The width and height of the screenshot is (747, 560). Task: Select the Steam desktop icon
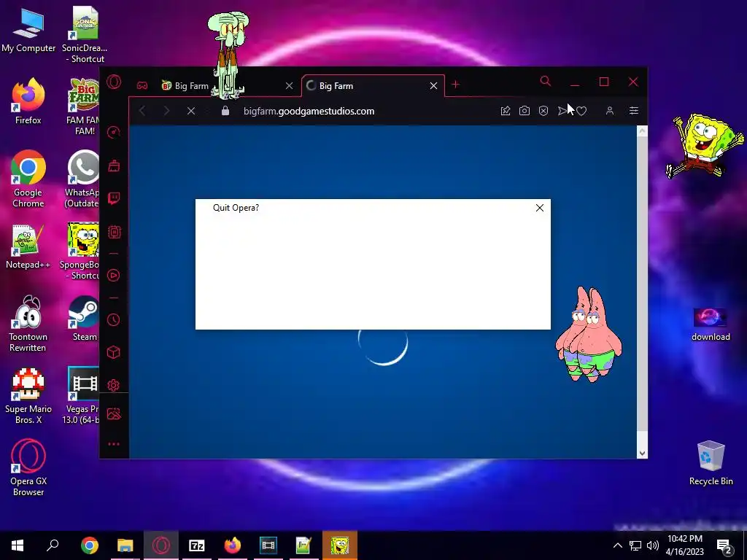pyautogui.click(x=85, y=319)
